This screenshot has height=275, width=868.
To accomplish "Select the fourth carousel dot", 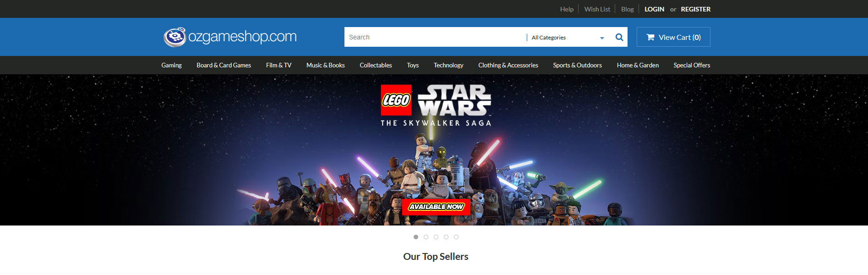I will click(x=446, y=237).
